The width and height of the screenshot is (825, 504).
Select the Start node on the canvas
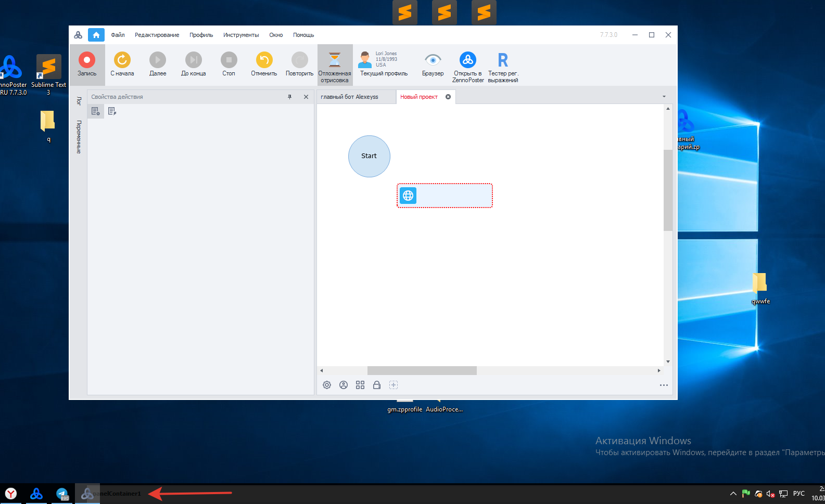tap(369, 156)
